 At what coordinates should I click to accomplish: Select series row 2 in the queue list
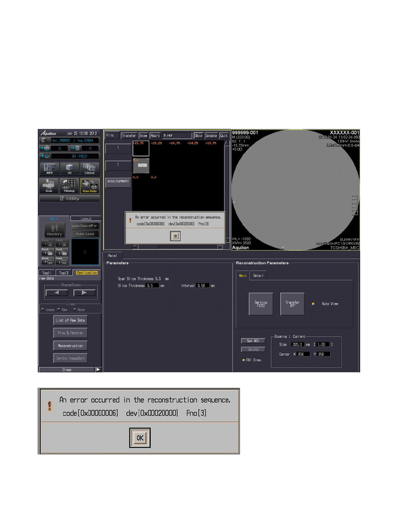[118, 165]
